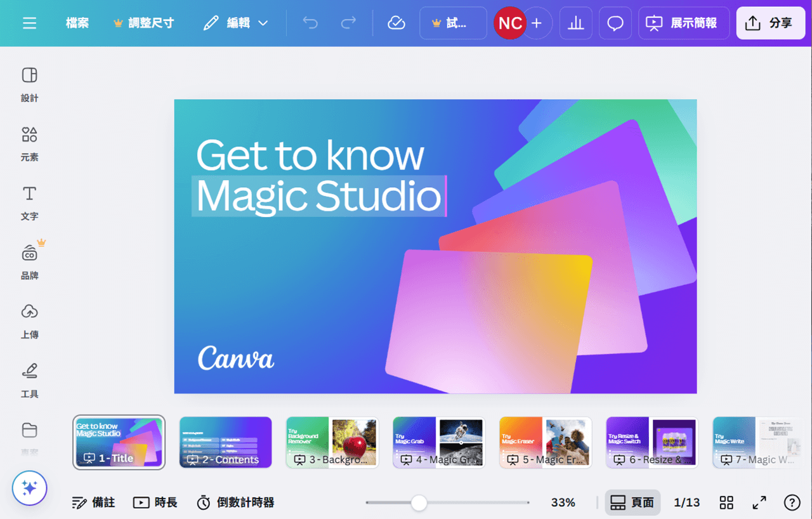Open grid view of pages
The image size is (812, 519).
727,503
